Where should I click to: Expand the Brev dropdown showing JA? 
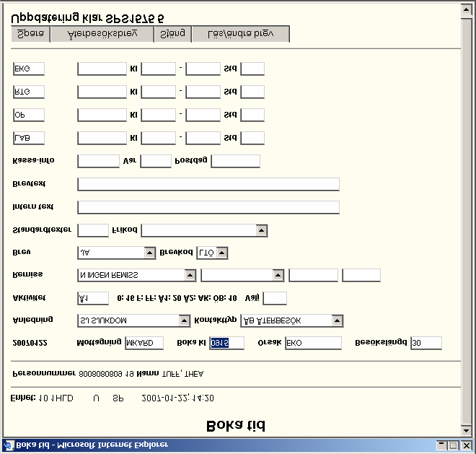click(x=150, y=253)
